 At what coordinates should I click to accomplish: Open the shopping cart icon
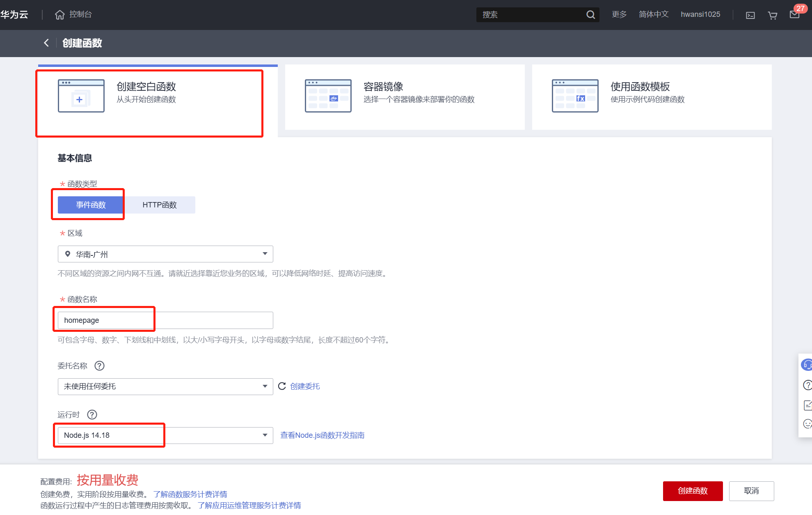773,15
